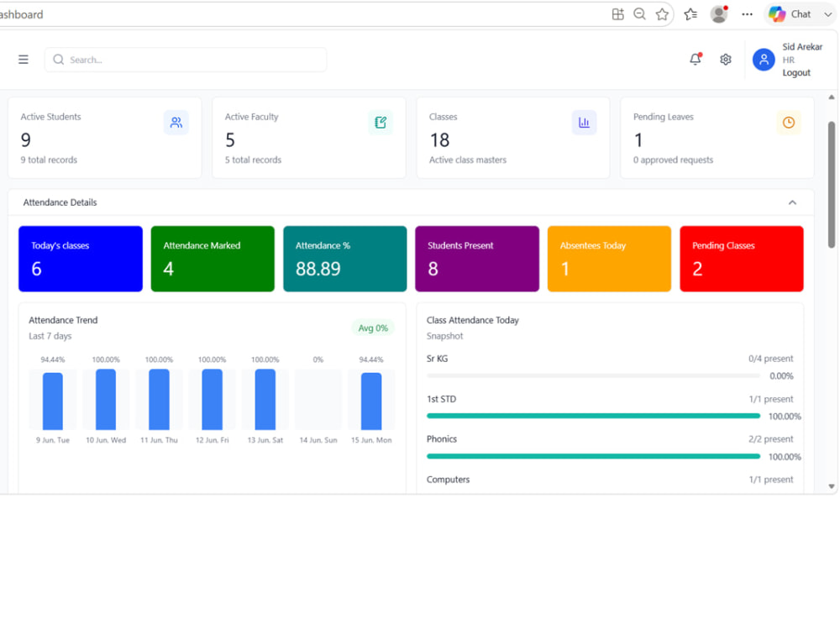
Task: Focus the Search input field
Action: tap(186, 60)
